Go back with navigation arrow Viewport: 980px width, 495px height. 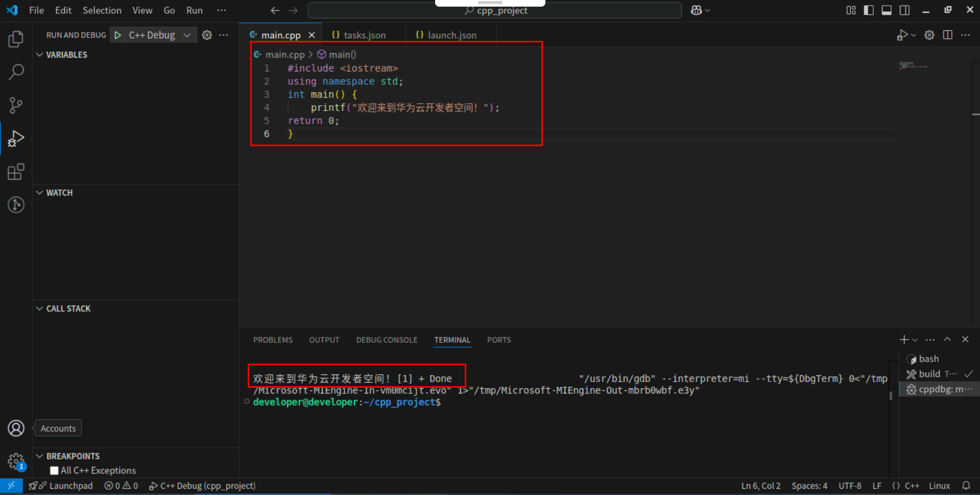[x=275, y=10]
